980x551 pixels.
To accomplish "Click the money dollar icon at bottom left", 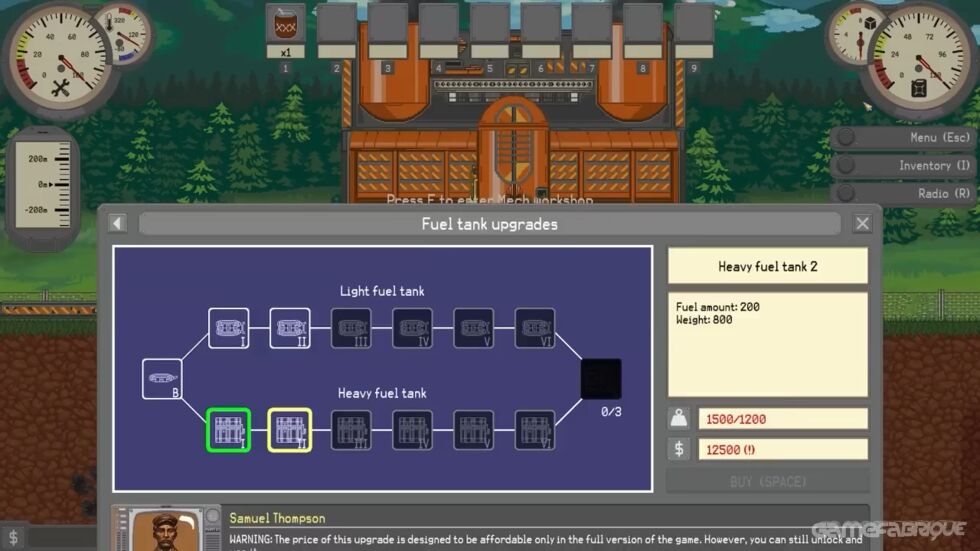I will [x=13, y=537].
